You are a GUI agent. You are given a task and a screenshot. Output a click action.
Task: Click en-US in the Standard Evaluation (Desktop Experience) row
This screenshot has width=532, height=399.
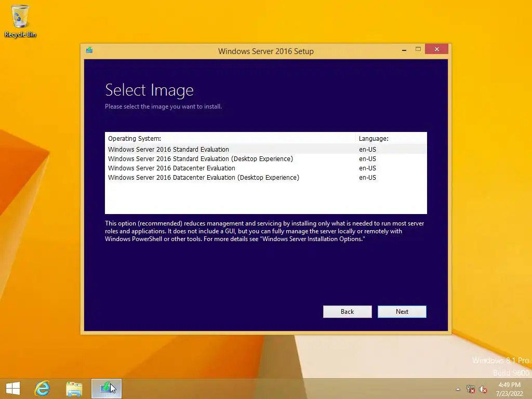click(367, 159)
